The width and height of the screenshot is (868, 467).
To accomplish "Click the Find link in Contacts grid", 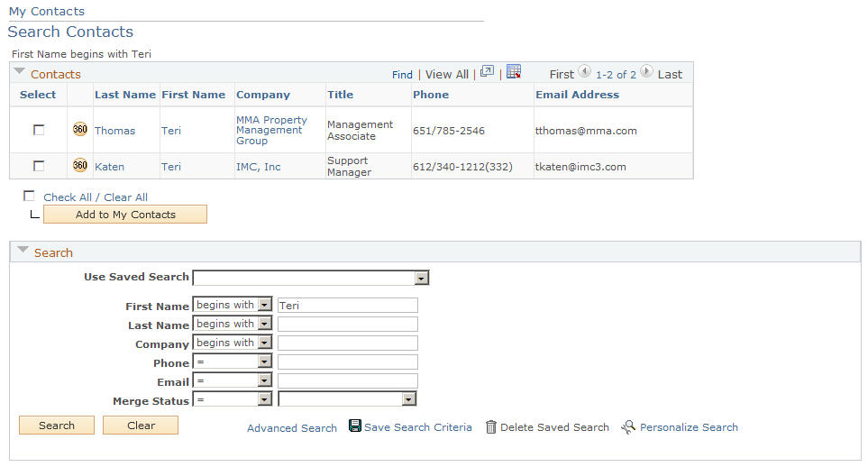I will [x=402, y=75].
